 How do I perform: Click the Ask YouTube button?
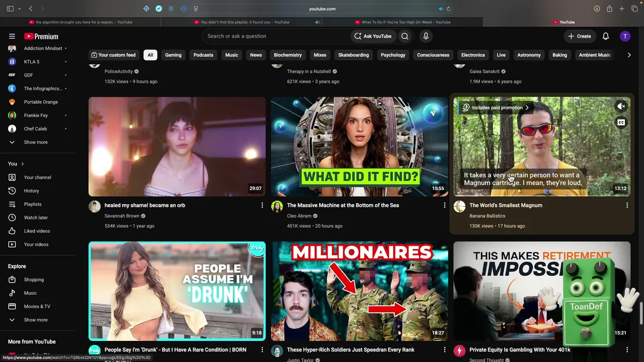pyautogui.click(x=372, y=36)
